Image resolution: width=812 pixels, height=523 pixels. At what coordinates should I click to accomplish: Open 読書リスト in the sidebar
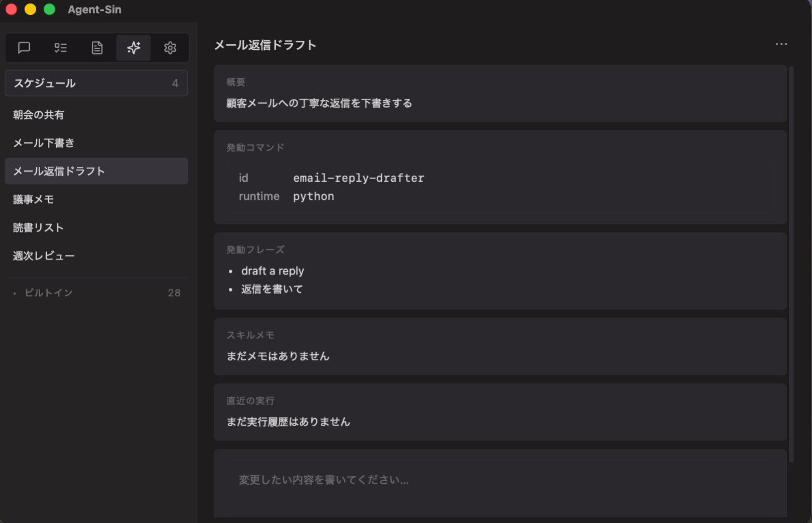tap(96, 228)
